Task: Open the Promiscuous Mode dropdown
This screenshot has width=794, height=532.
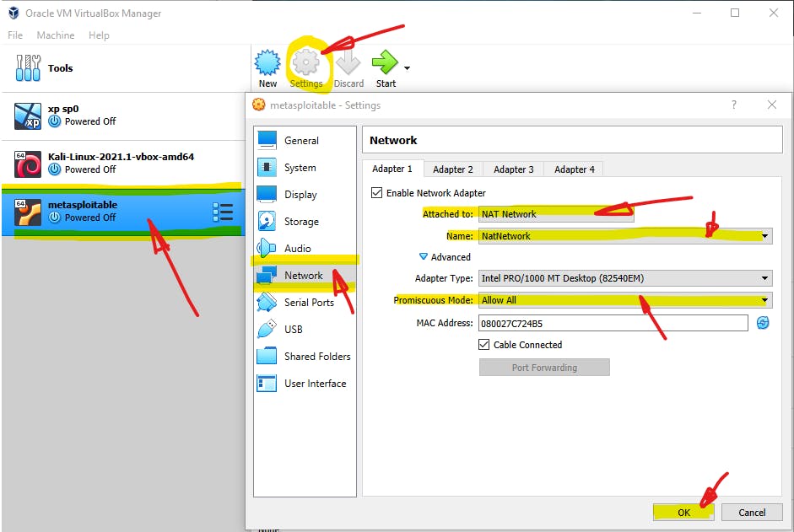Action: [x=625, y=299]
